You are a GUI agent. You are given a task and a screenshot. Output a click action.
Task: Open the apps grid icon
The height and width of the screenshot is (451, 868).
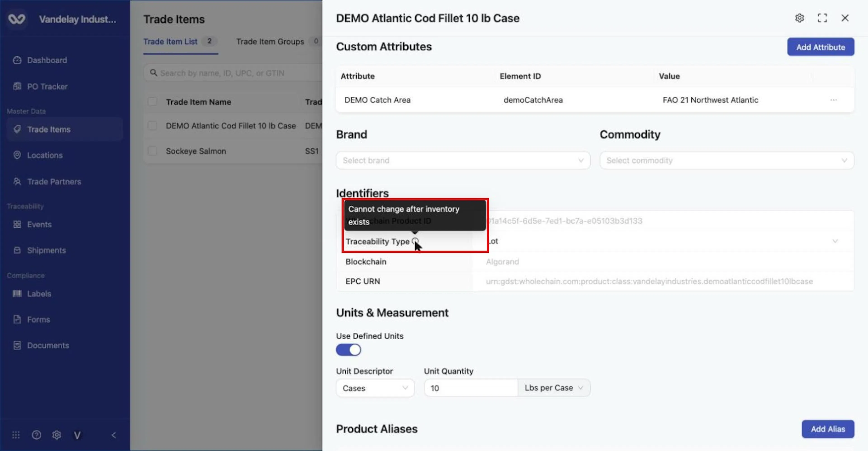click(16, 435)
